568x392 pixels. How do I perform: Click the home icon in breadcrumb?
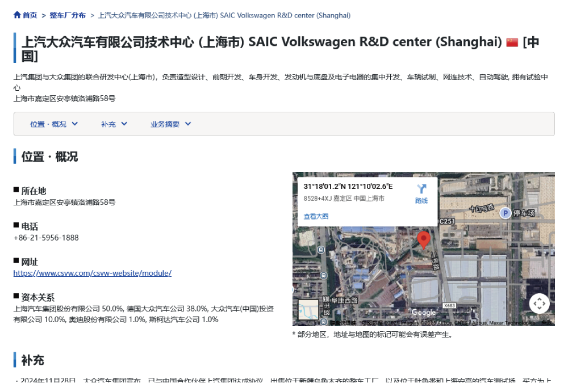pyautogui.click(x=17, y=15)
